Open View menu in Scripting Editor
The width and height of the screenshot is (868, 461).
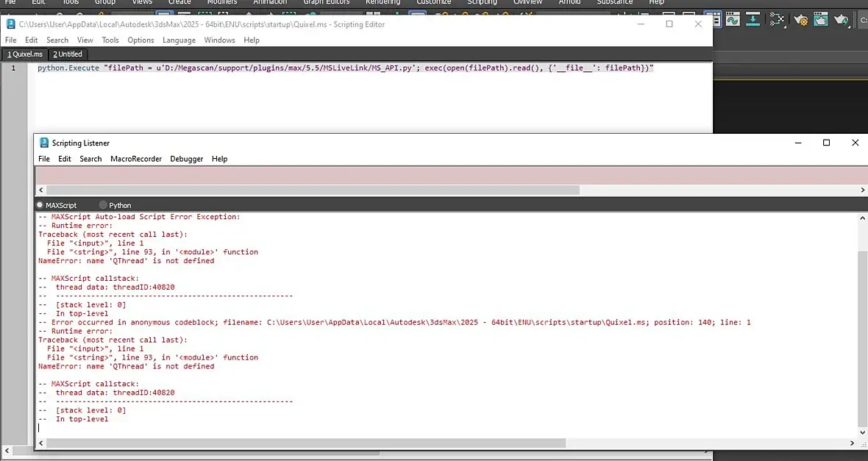(85, 40)
